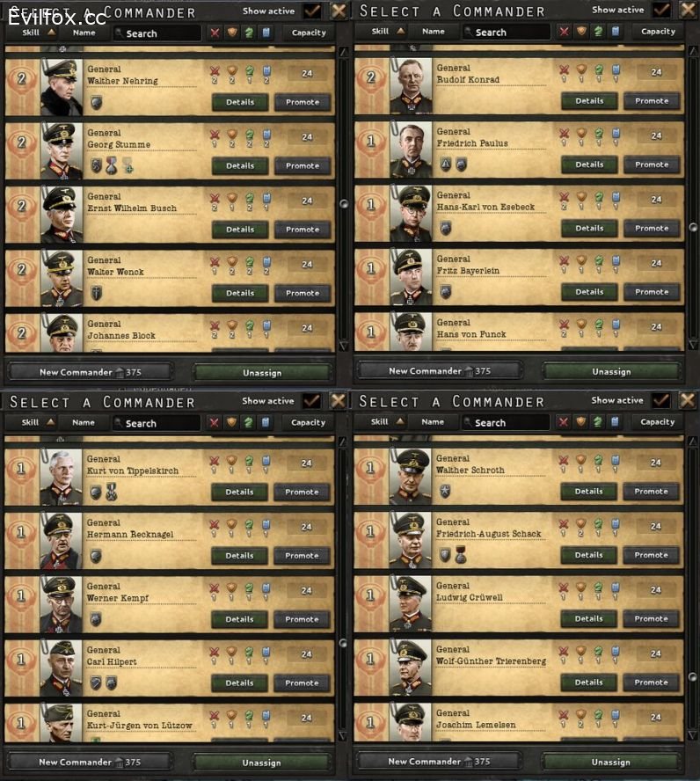Click Friedrich-August Schack's medal trait icon
Screen dimensions: 700x781
point(461,555)
